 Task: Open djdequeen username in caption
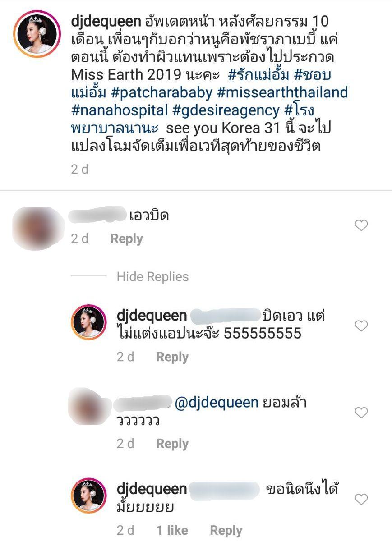[x=106, y=21]
